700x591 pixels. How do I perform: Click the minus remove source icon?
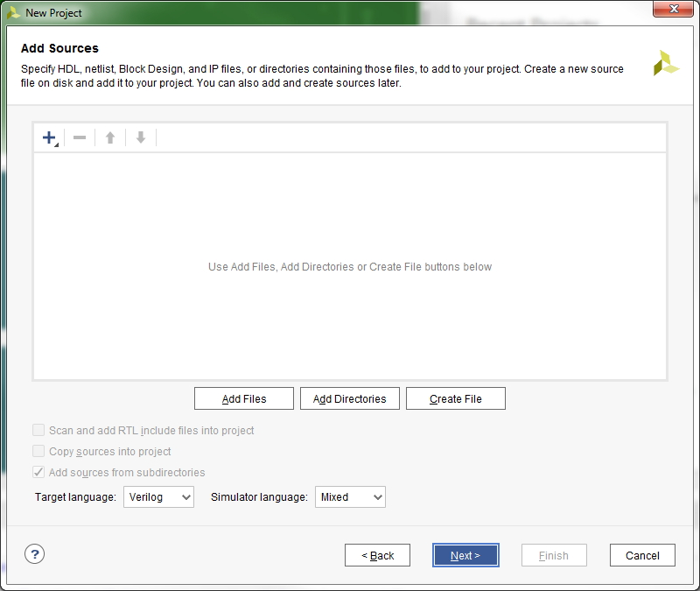click(x=80, y=137)
